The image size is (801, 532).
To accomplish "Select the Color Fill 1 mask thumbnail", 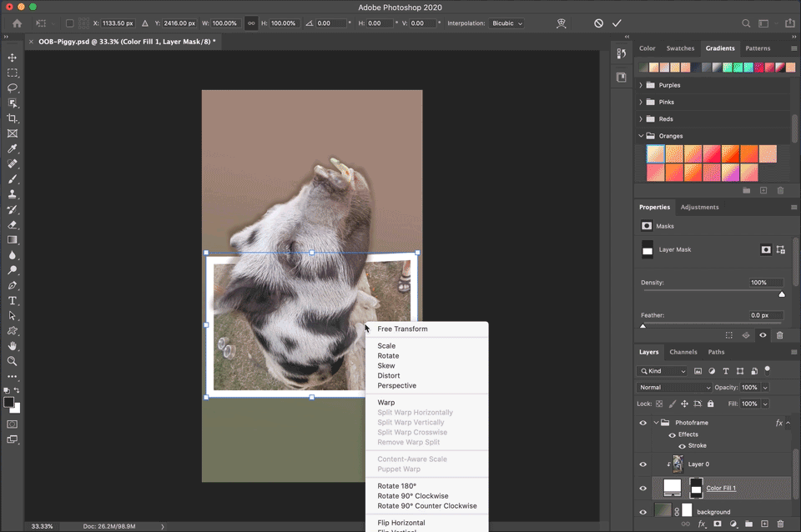I will click(x=696, y=488).
